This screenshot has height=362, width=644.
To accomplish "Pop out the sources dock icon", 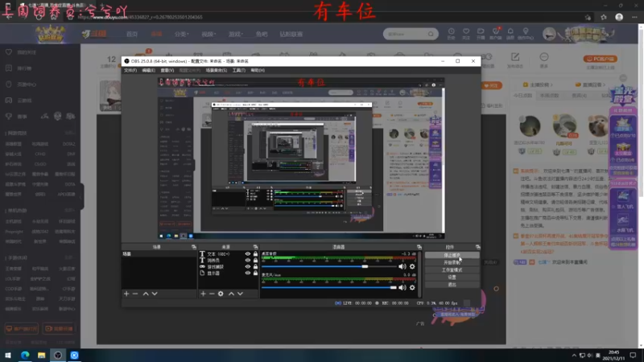I will pos(255,247).
